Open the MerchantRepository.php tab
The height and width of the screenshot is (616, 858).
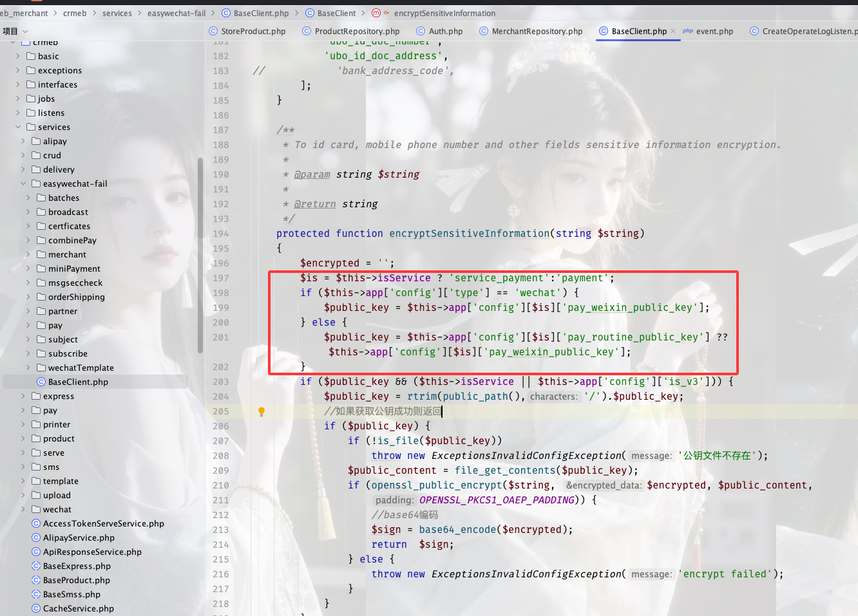[x=531, y=31]
